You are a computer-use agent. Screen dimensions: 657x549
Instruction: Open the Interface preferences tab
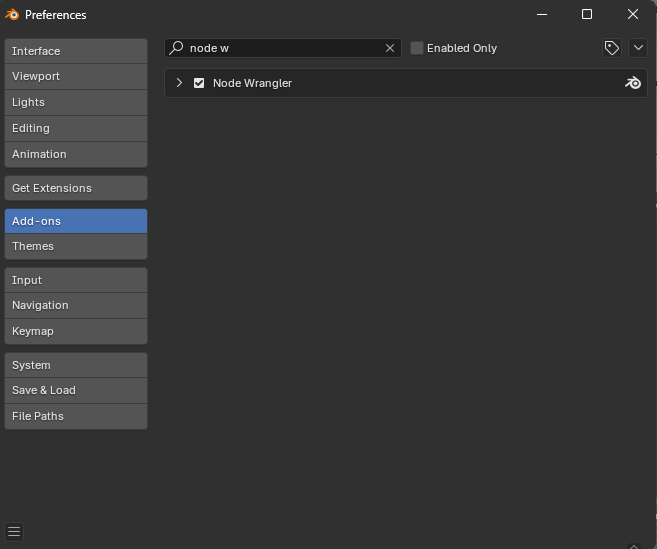(x=76, y=51)
